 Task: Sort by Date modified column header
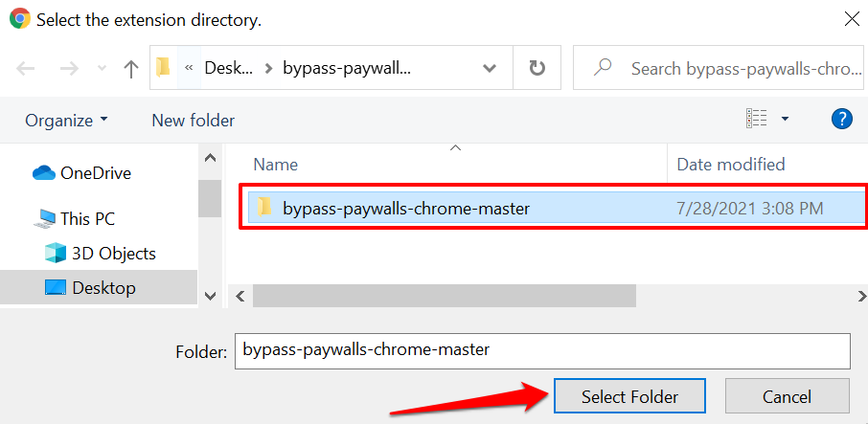click(731, 165)
